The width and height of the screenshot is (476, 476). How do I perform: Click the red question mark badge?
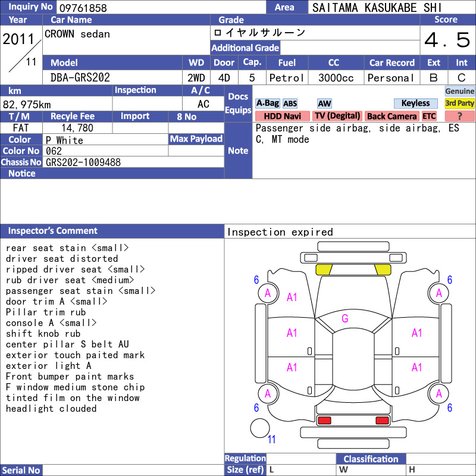(x=459, y=116)
